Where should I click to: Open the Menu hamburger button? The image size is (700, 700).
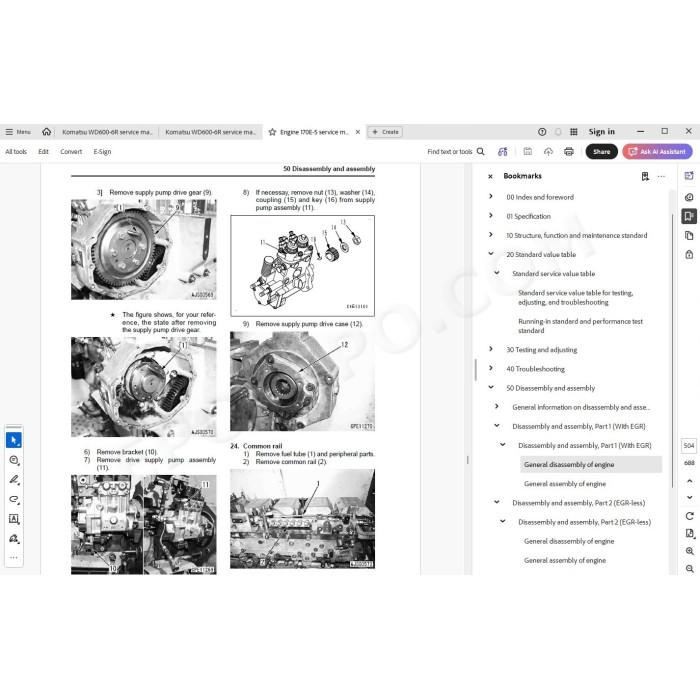click(x=18, y=132)
